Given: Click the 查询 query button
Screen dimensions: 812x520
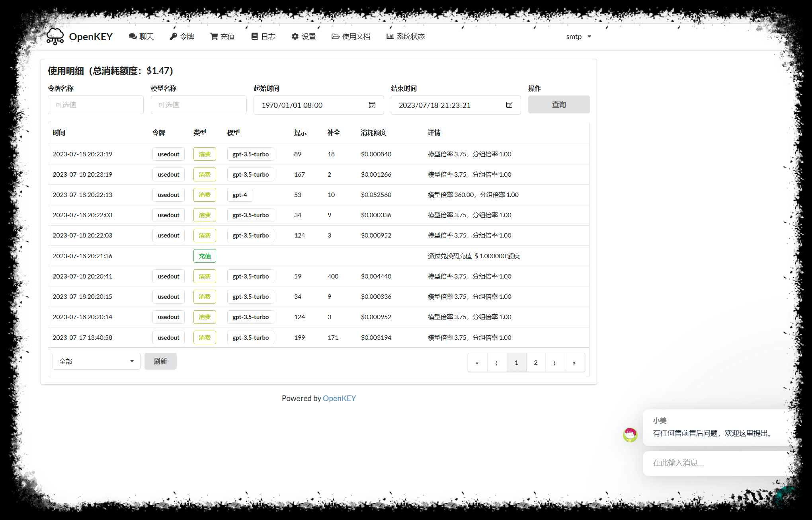Looking at the screenshot, I should [558, 105].
